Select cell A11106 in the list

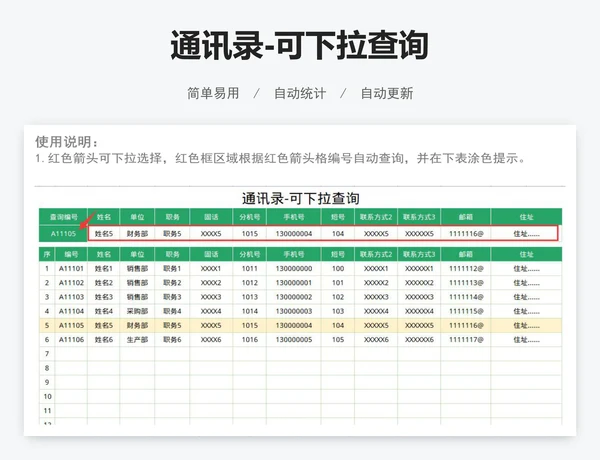click(71, 339)
